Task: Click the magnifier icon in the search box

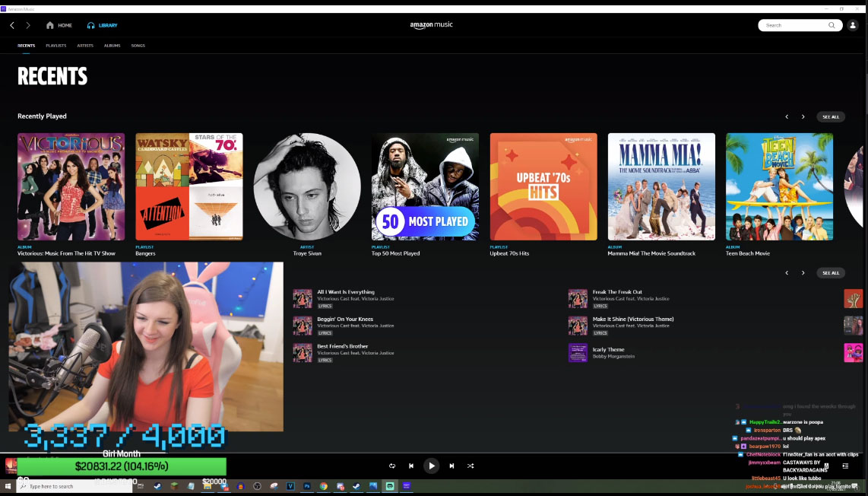Action: pyautogui.click(x=832, y=26)
